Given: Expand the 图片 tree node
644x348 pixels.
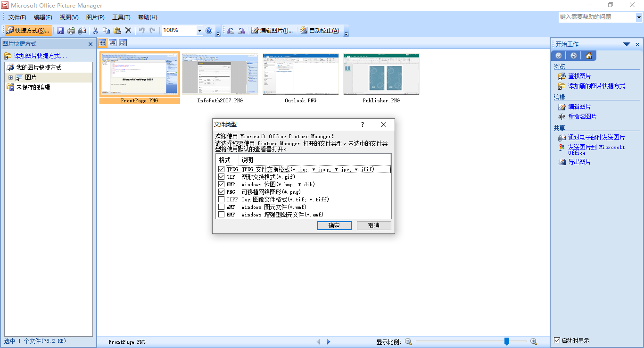Looking at the screenshot, I should click(x=10, y=77).
